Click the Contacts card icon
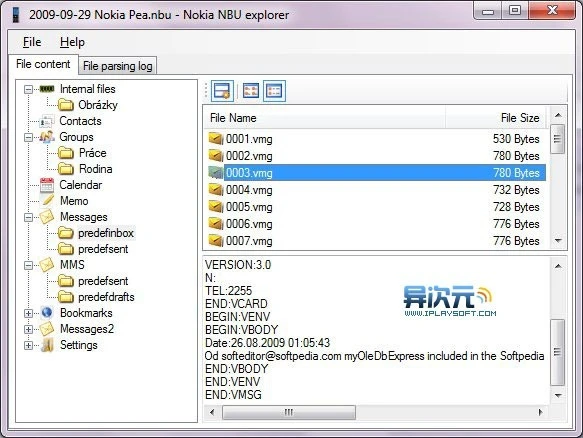 coord(47,121)
